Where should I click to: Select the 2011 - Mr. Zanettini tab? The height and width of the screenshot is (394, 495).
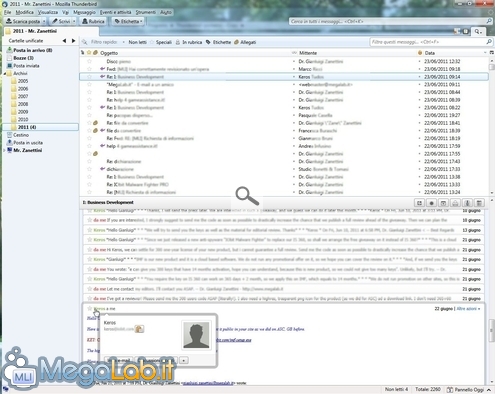click(51, 31)
